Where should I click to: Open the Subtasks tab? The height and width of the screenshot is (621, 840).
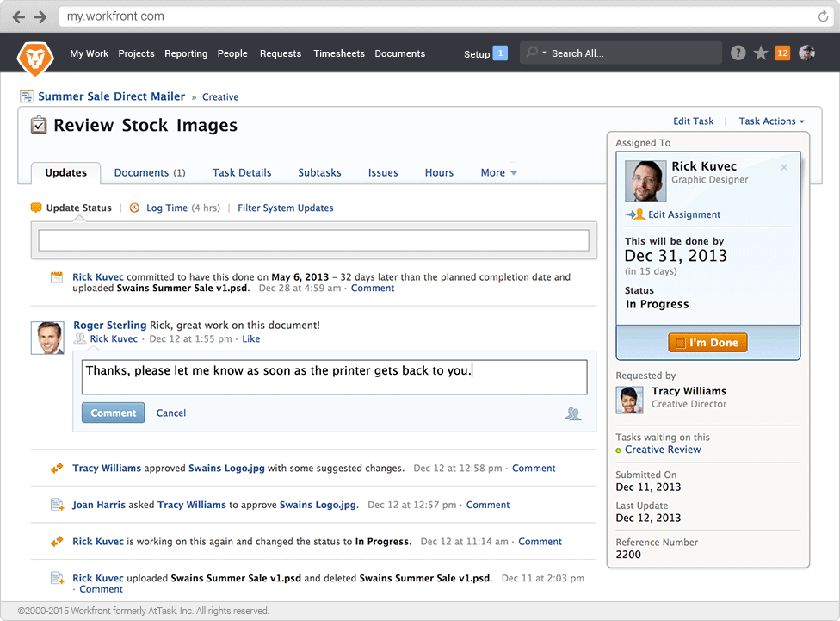319,173
